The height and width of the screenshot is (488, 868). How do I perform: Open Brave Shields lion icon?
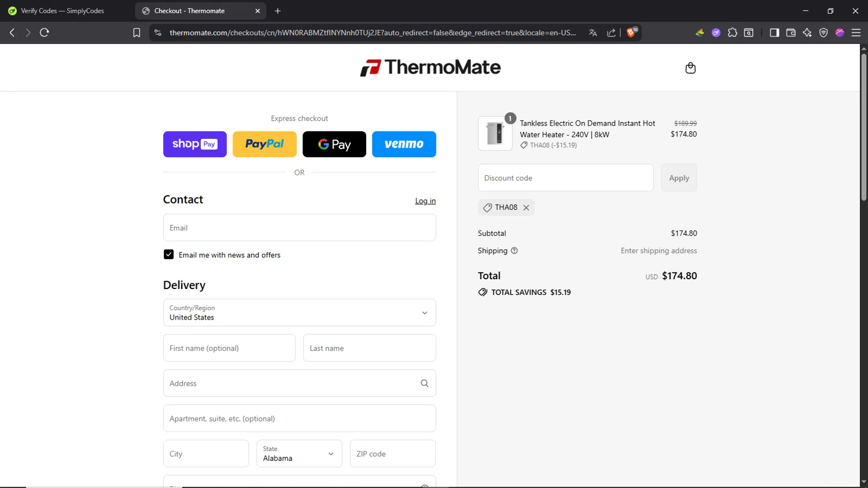631,32
